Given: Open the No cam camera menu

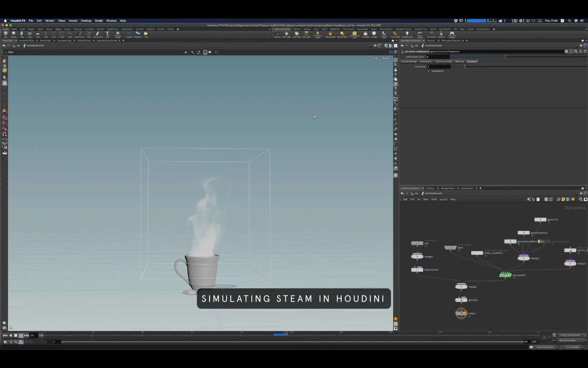Looking at the screenshot, I should coord(386,58).
